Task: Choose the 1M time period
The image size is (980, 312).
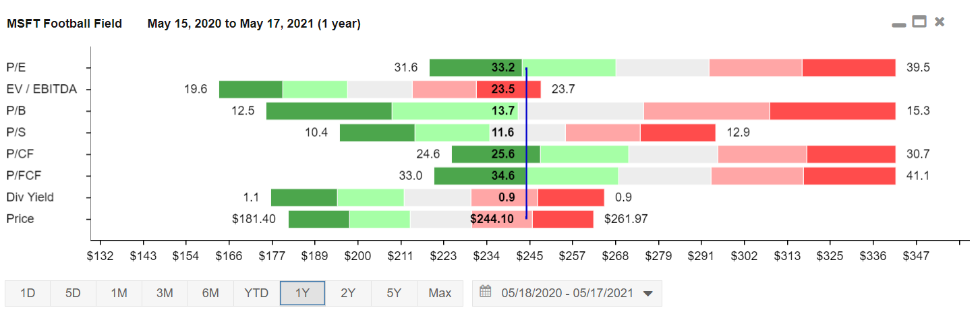Action: 119,293
